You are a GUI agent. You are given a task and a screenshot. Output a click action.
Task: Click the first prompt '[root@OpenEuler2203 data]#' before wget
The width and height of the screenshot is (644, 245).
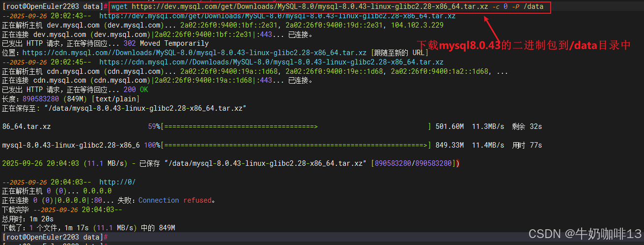pyautogui.click(x=55, y=7)
